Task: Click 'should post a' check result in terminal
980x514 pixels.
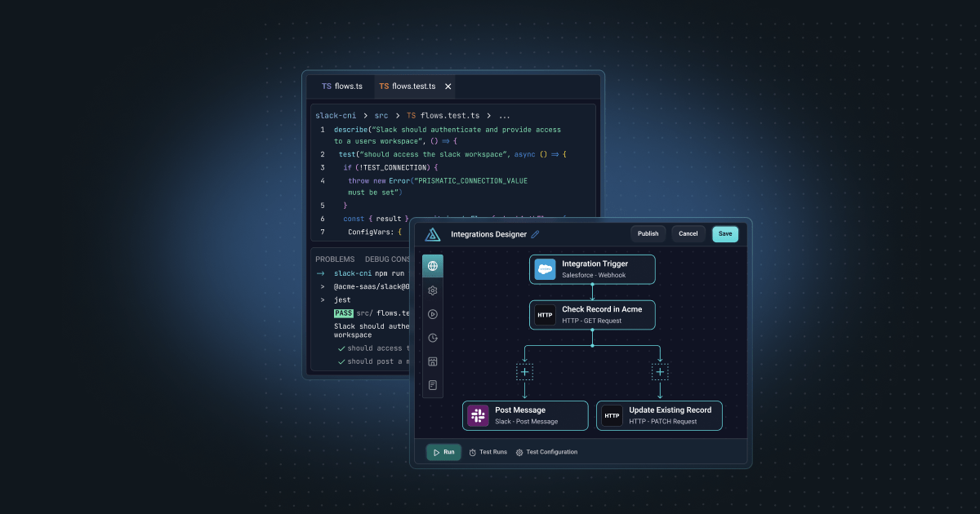Action: 373,361
